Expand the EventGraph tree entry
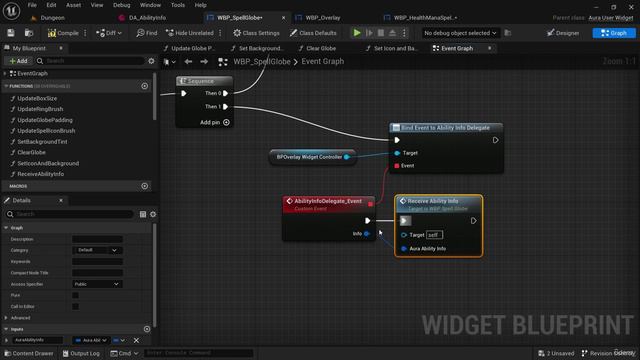640x360 pixels. 5,73
